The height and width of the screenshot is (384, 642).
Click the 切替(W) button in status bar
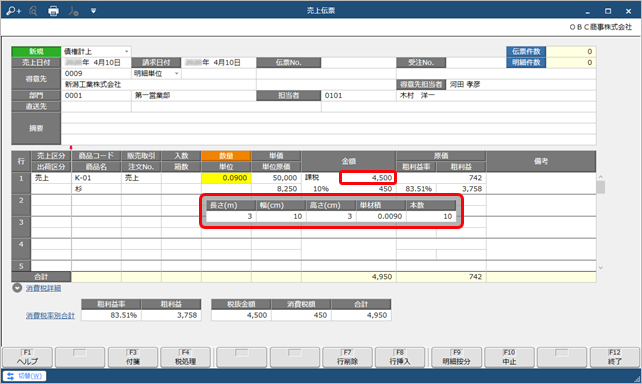click(x=25, y=376)
